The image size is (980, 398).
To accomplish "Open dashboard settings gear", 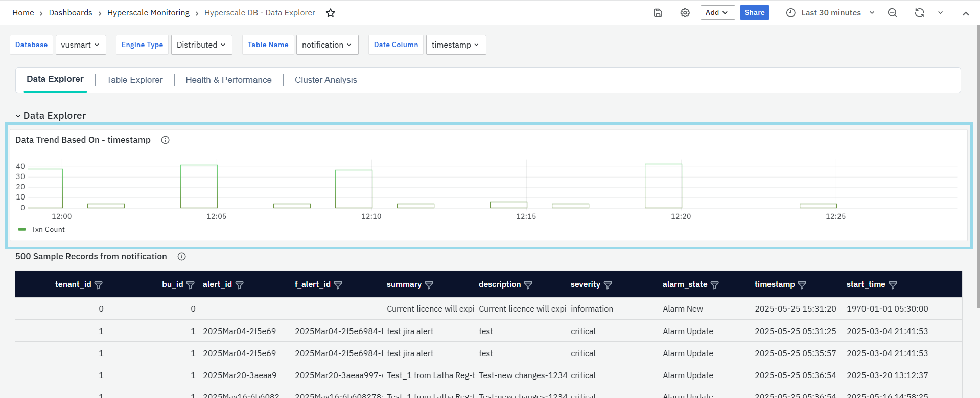I will coord(685,13).
